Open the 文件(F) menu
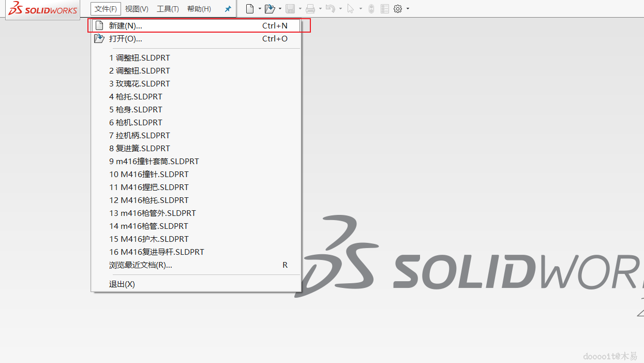644x363 pixels. [x=106, y=9]
